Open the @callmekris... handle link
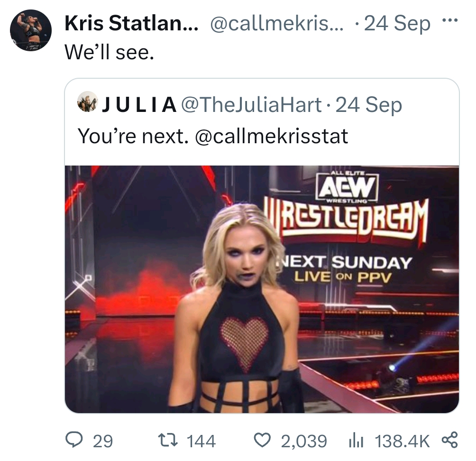Image resolution: width=476 pixels, height=461 pixels. [277, 23]
